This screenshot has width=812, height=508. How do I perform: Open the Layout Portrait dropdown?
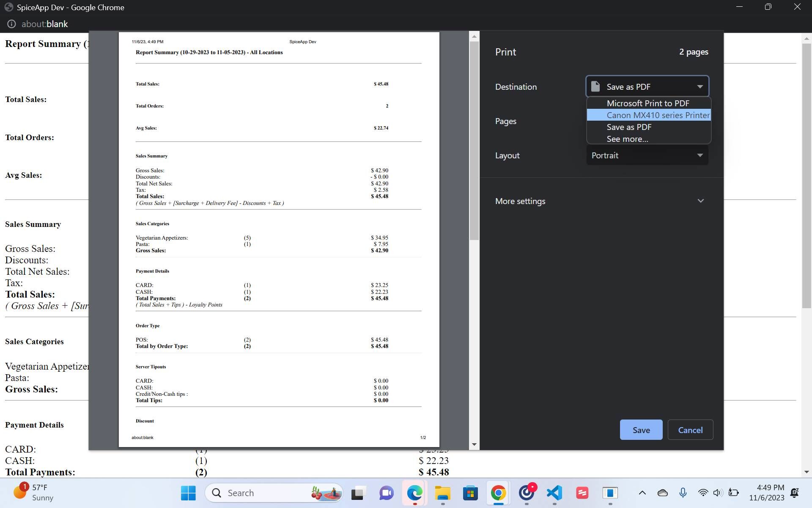coord(647,155)
